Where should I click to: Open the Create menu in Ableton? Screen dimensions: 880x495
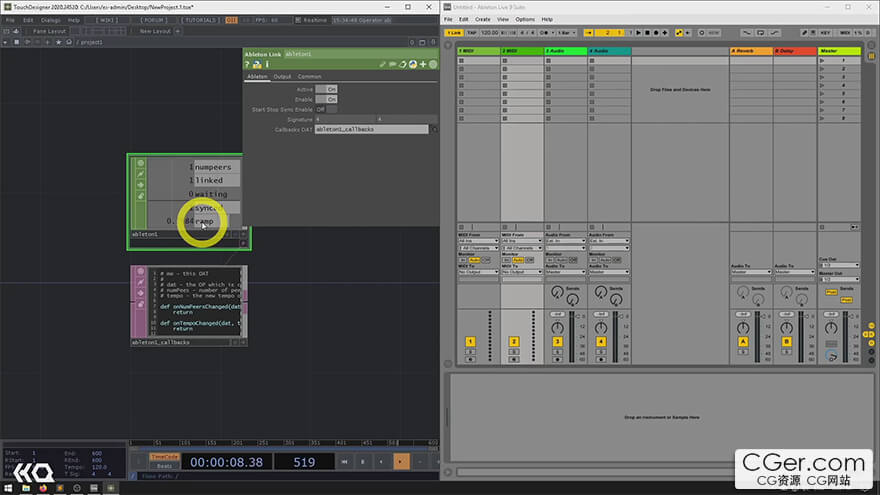[482, 19]
